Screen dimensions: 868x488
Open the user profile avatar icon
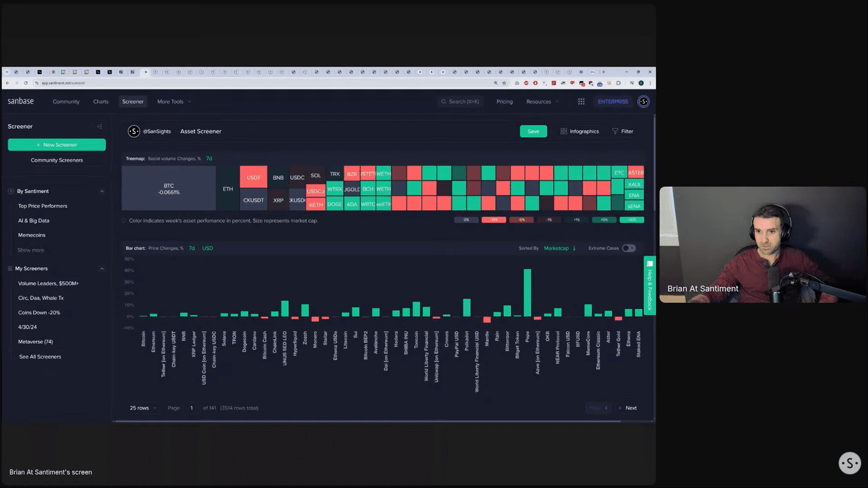click(x=643, y=102)
